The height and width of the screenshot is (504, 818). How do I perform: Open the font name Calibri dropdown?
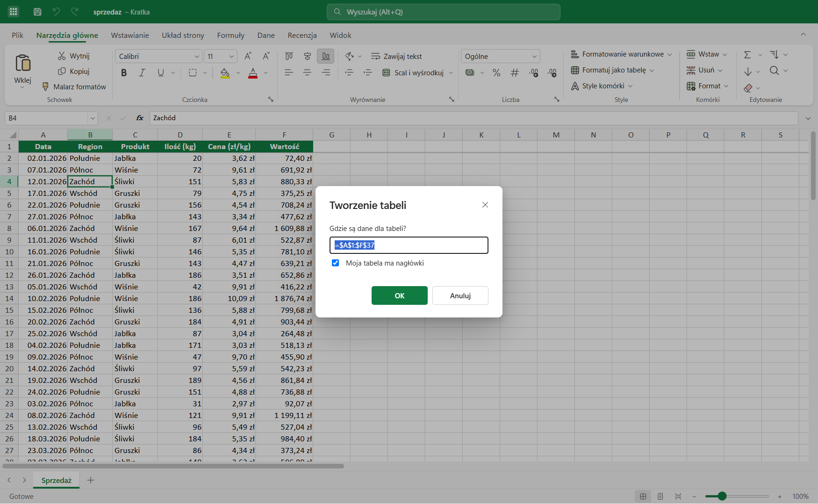point(197,57)
